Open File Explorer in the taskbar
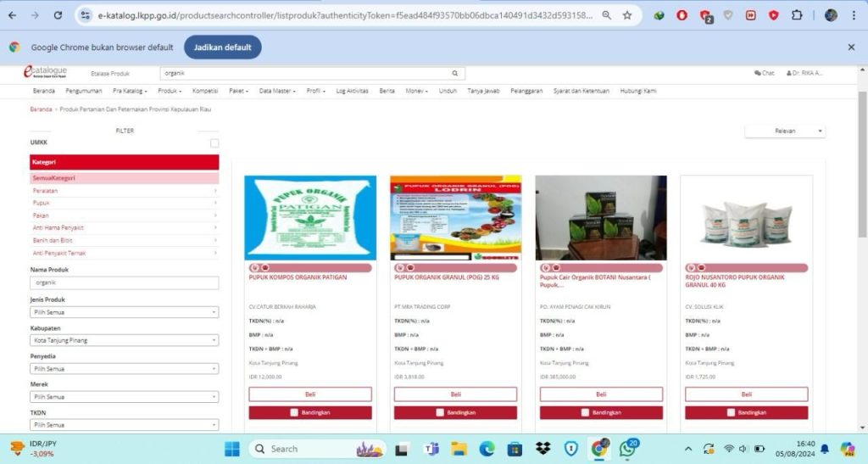This screenshot has width=868, height=464. coord(459,449)
